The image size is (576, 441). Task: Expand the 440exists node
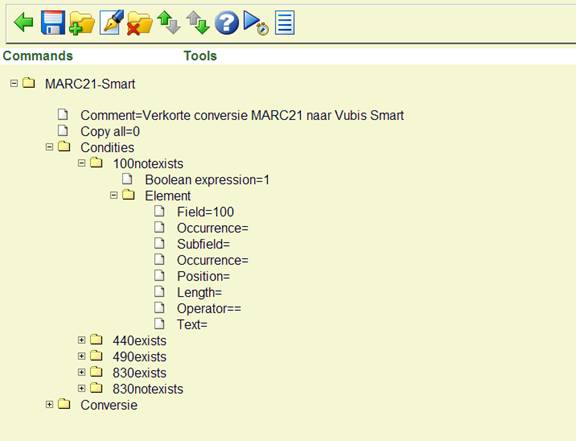pos(82,340)
